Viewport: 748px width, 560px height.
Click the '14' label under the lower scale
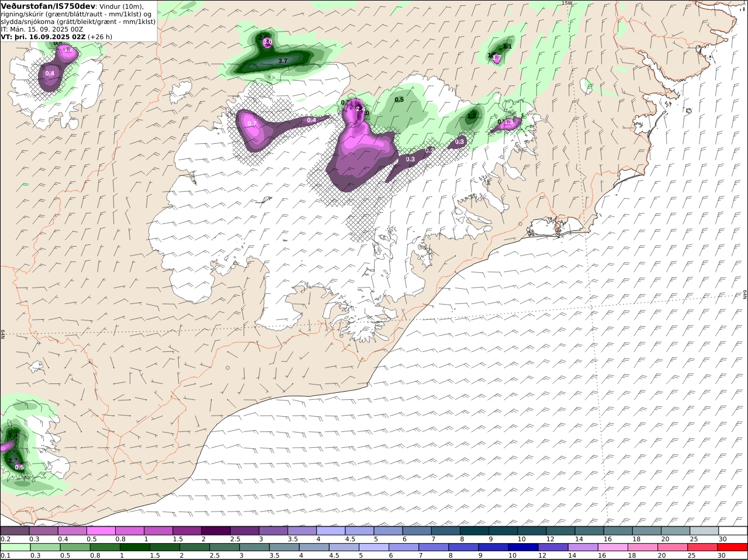pyautogui.click(x=572, y=555)
